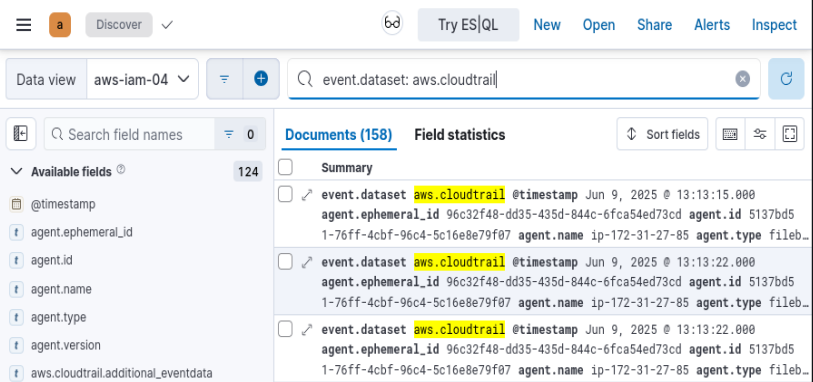Viewport: 813px width, 382px height.
Task: Click the saved checkmark next to Discover
Action: tap(167, 25)
